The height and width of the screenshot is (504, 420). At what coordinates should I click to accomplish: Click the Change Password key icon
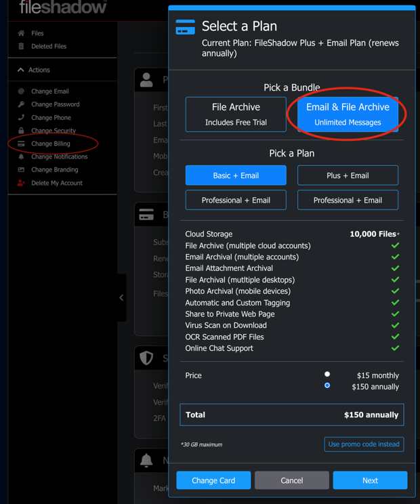[x=21, y=104]
